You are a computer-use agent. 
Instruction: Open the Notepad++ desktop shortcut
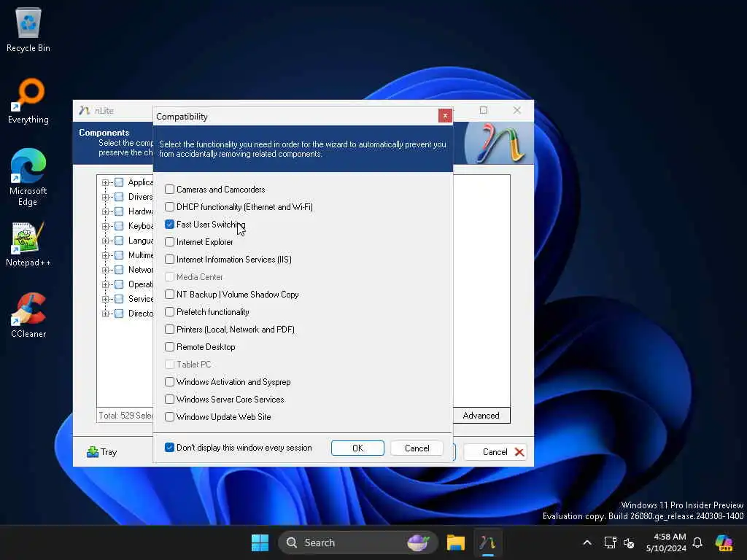coord(28,244)
